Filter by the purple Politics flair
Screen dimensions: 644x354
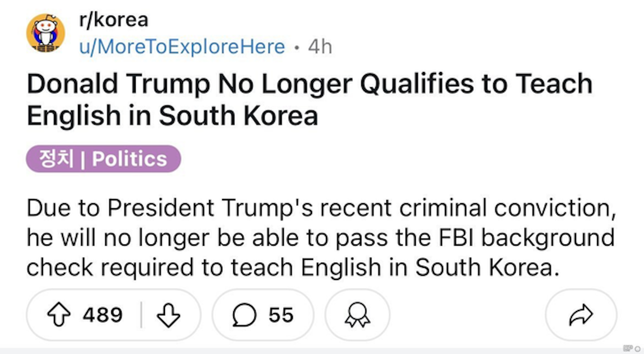click(130, 159)
